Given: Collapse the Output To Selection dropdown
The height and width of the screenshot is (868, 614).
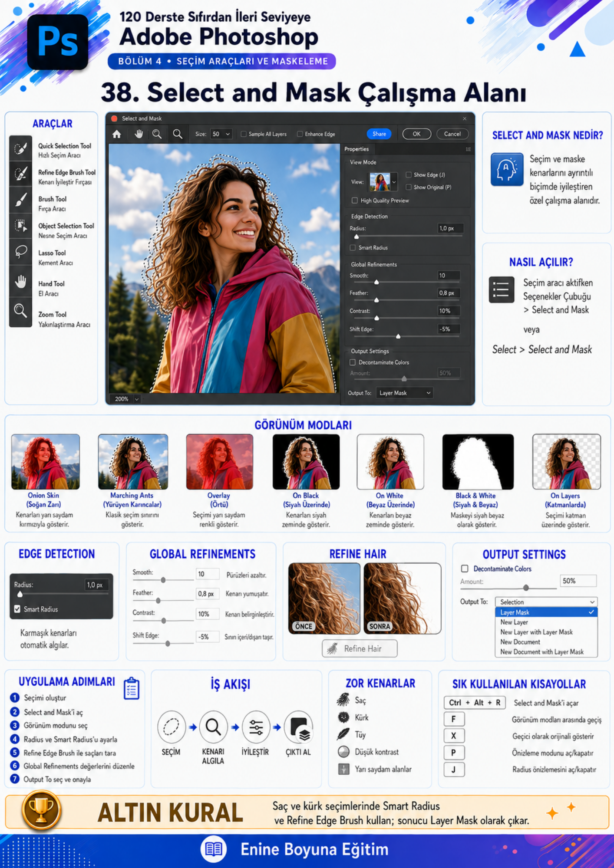Looking at the screenshot, I should tap(546, 602).
